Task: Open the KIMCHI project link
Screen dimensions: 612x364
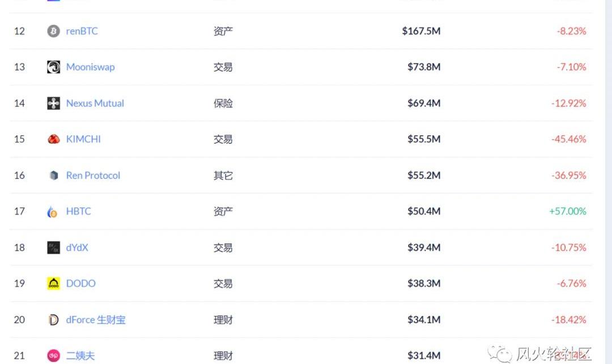Action: [83, 139]
